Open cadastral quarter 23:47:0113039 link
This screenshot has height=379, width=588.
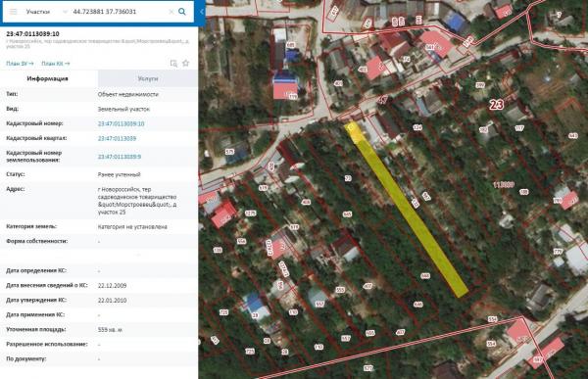pos(117,138)
